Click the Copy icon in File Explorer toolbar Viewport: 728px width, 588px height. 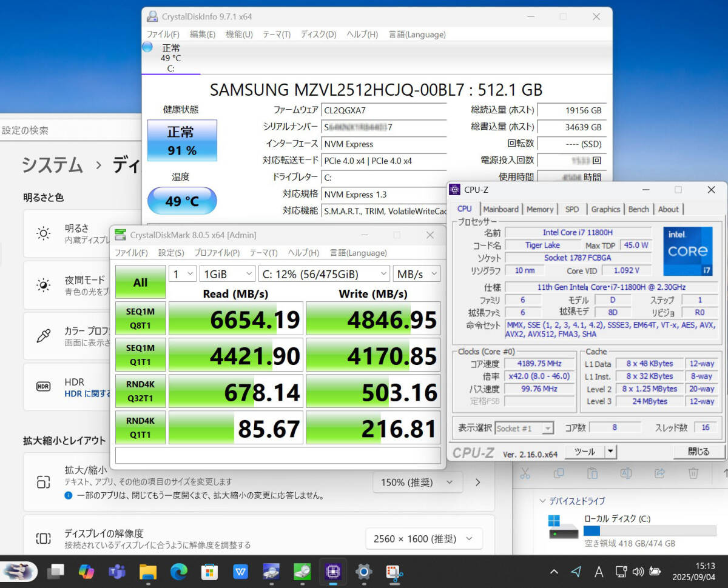[x=559, y=473]
